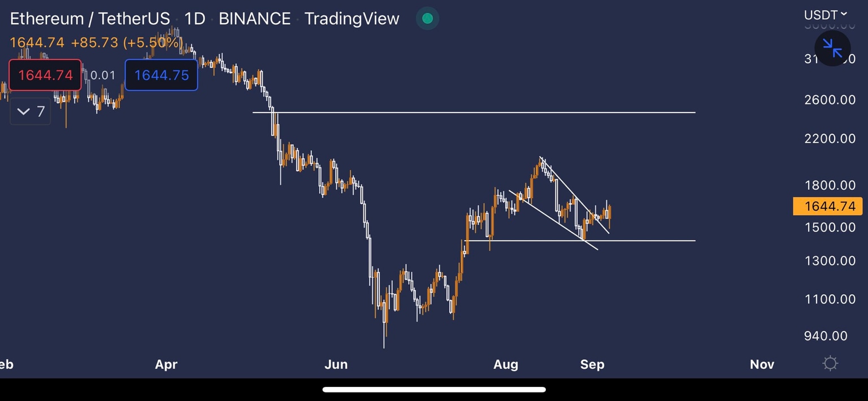Click the horizontal support line near 1450

[650, 240]
